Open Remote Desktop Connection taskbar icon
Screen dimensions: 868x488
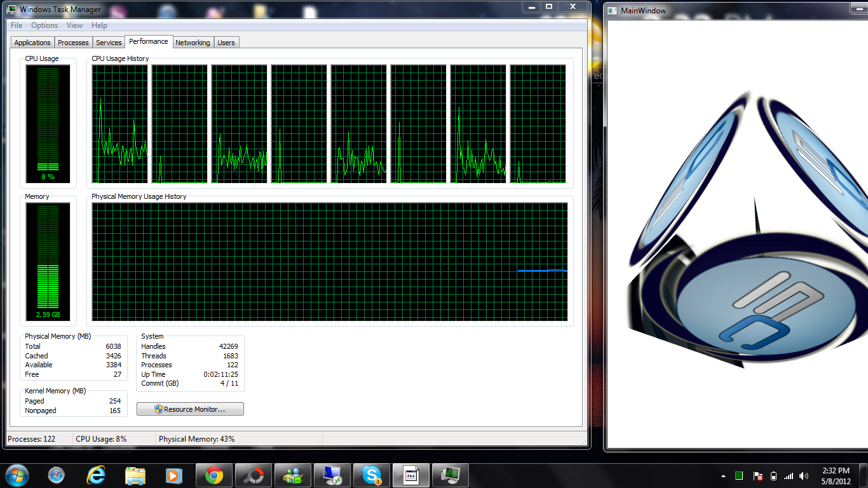[x=332, y=475]
